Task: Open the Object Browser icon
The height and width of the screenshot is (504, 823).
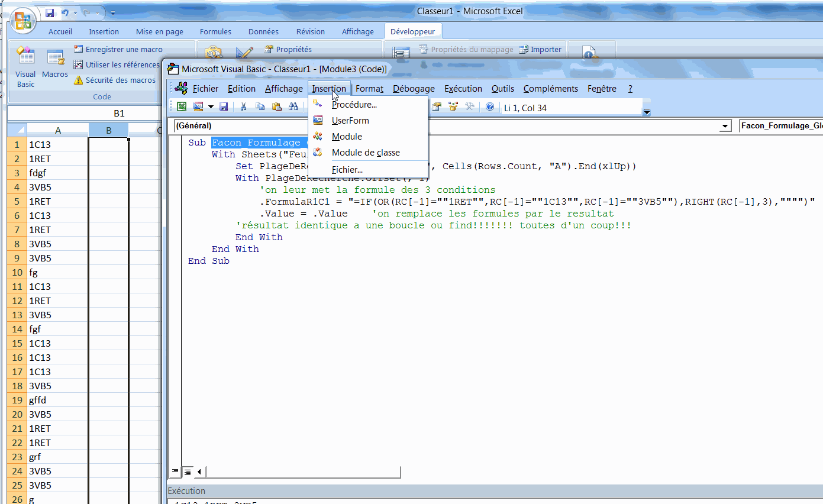Action: (x=453, y=107)
